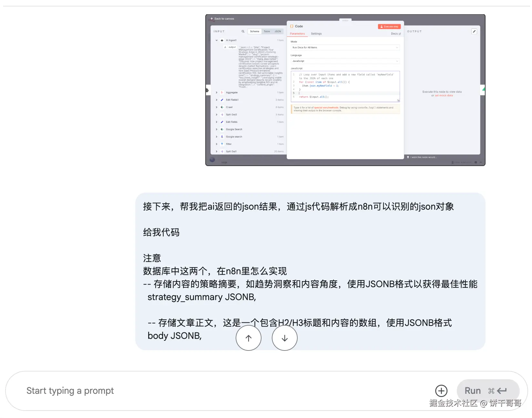Expand the Split Out1 node row
The image size is (532, 418).
pos(217,152)
